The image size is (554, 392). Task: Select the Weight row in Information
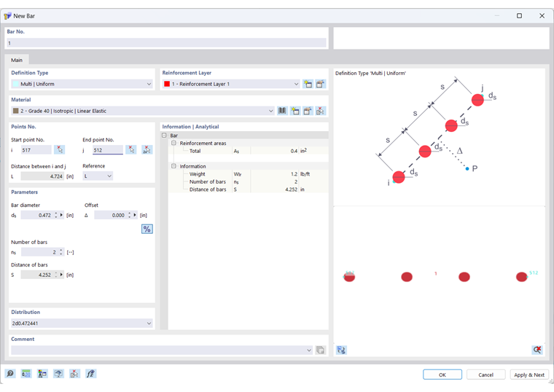pos(249,174)
